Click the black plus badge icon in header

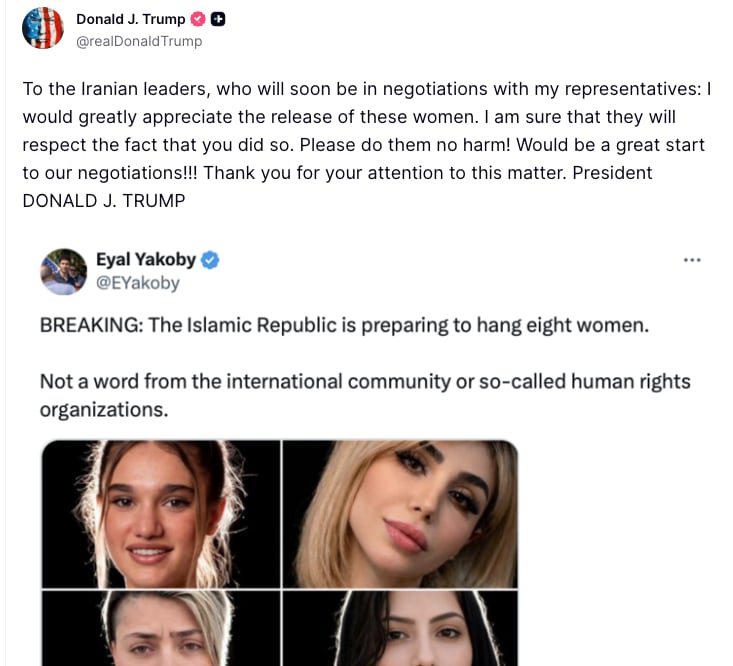pyautogui.click(x=218, y=19)
